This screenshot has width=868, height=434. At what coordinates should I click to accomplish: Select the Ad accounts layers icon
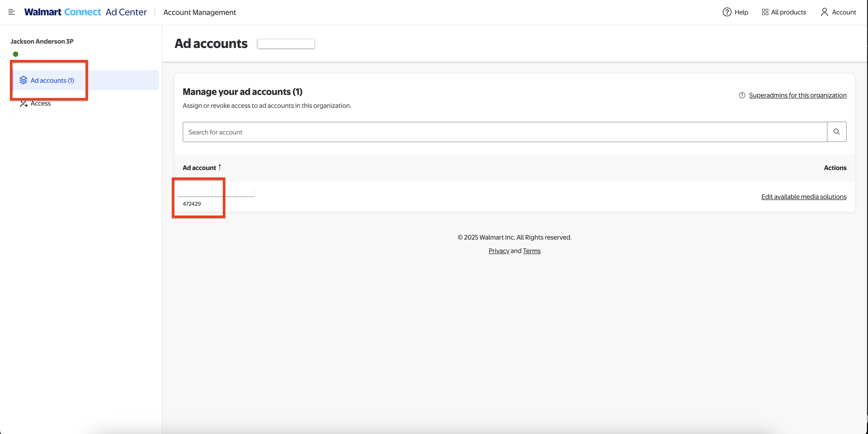tap(23, 80)
